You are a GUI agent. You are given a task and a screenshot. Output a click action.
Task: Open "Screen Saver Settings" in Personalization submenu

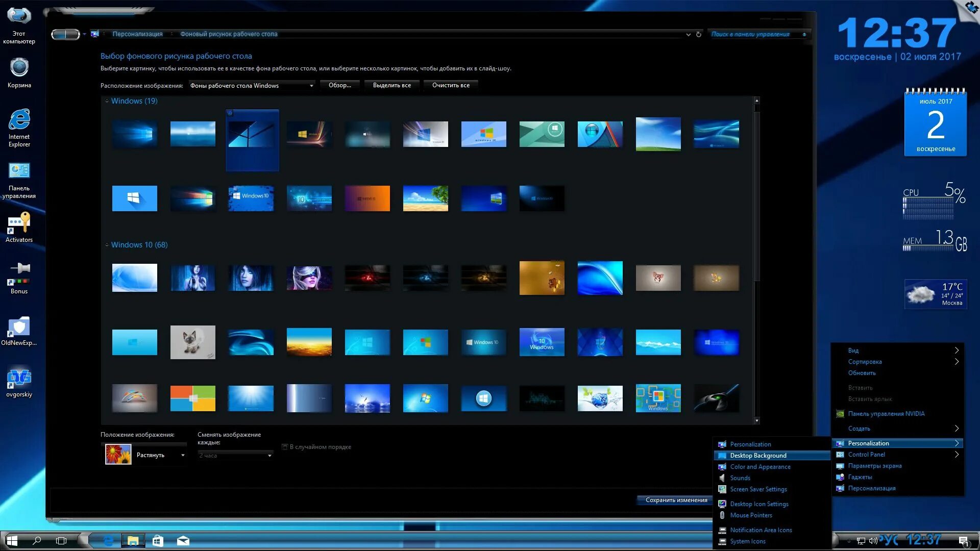(x=759, y=489)
